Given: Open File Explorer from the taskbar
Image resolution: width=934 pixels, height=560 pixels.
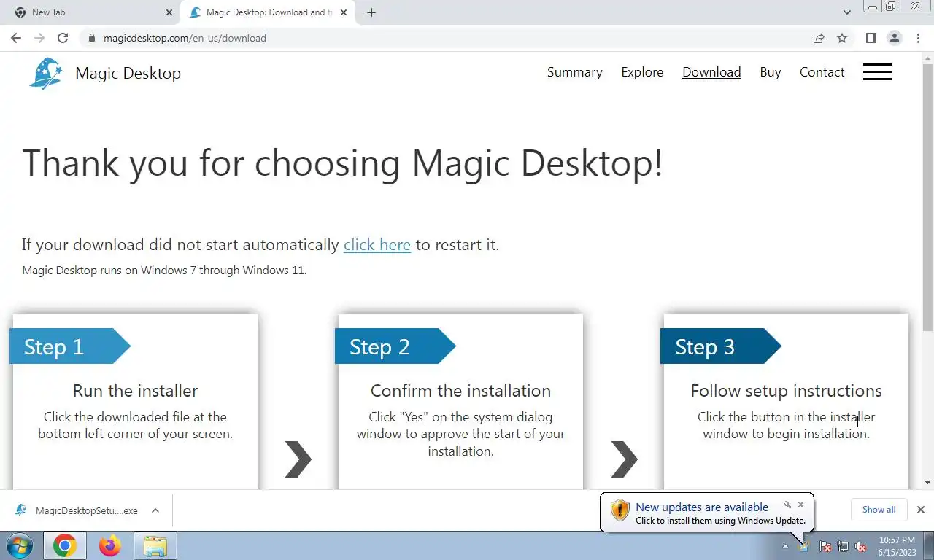Looking at the screenshot, I should click(155, 545).
